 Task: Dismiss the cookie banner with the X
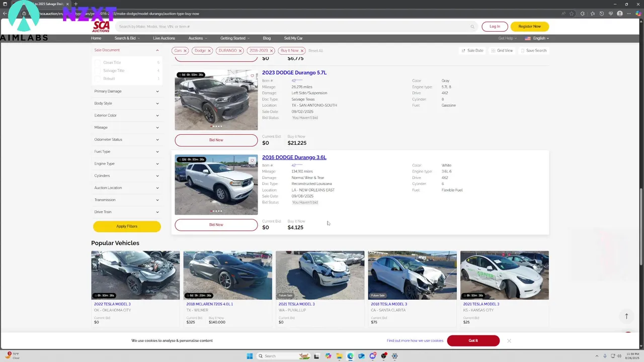point(509,341)
